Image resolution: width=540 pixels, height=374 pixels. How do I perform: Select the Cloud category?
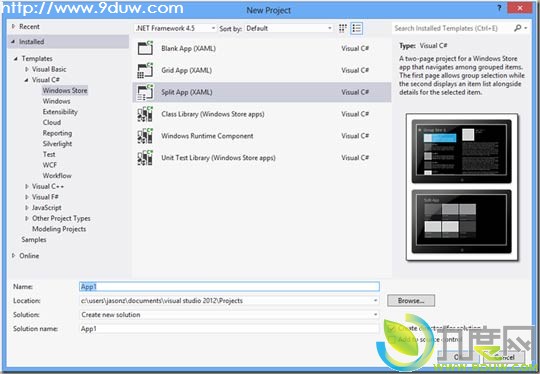point(52,123)
